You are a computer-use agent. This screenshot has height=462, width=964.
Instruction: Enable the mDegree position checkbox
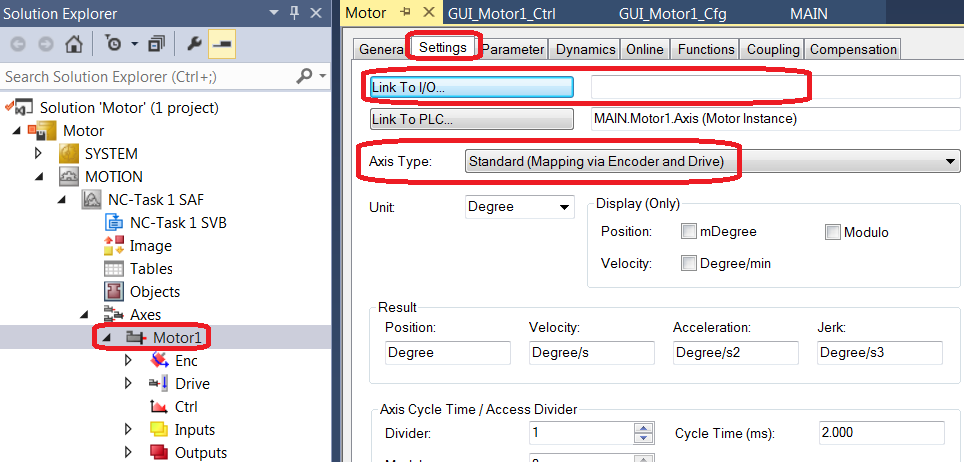click(689, 232)
